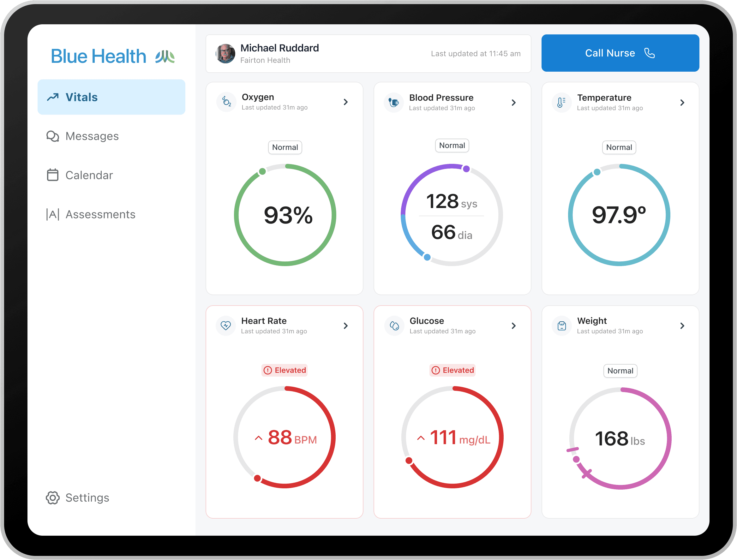Click the Weight scale icon
The width and height of the screenshot is (737, 560).
coord(561,326)
